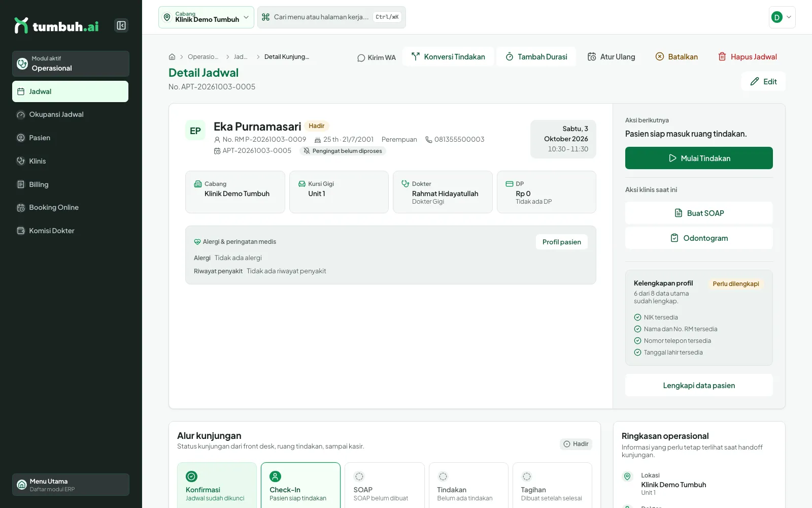Open Profil pasien
The height and width of the screenshot is (508, 812).
point(562,242)
